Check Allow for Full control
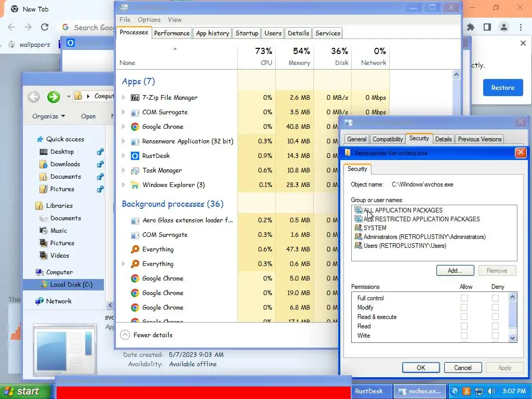Image resolution: width=532 pixels, height=399 pixels. click(464, 298)
